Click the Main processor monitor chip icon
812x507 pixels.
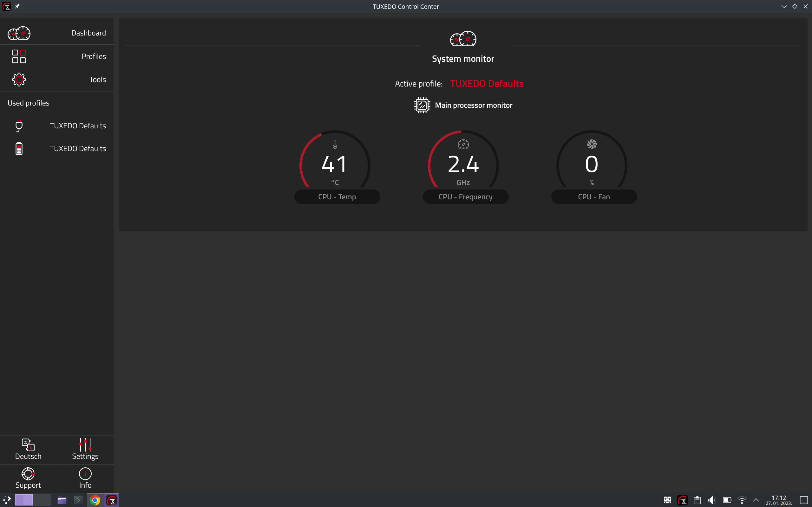422,105
